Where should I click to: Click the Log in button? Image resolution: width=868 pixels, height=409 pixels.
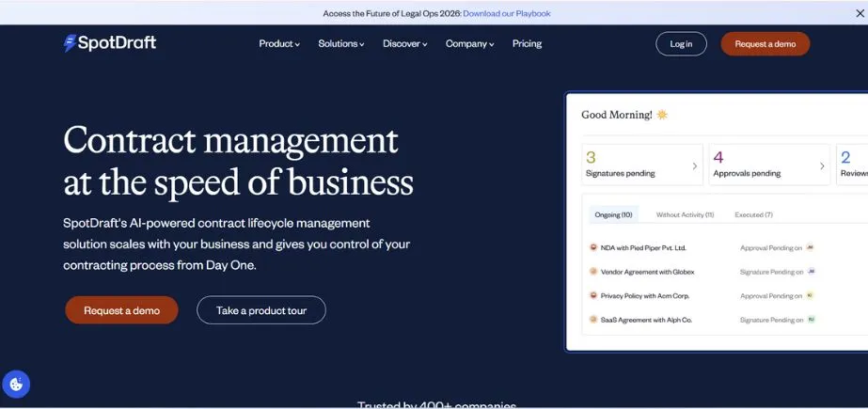tap(681, 44)
